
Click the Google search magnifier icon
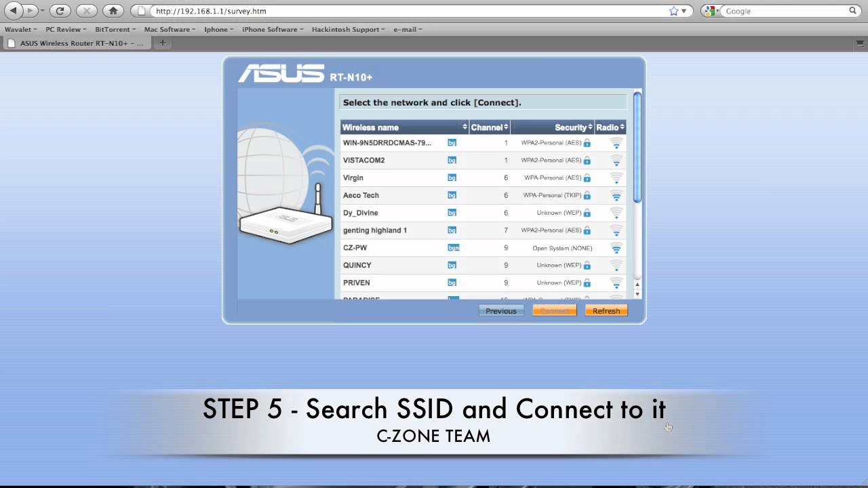pos(853,11)
